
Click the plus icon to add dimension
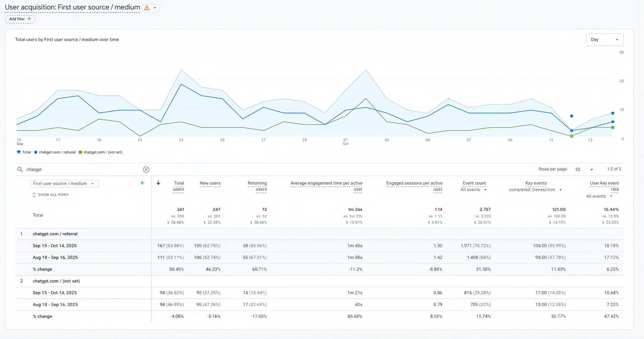pyautogui.click(x=142, y=183)
